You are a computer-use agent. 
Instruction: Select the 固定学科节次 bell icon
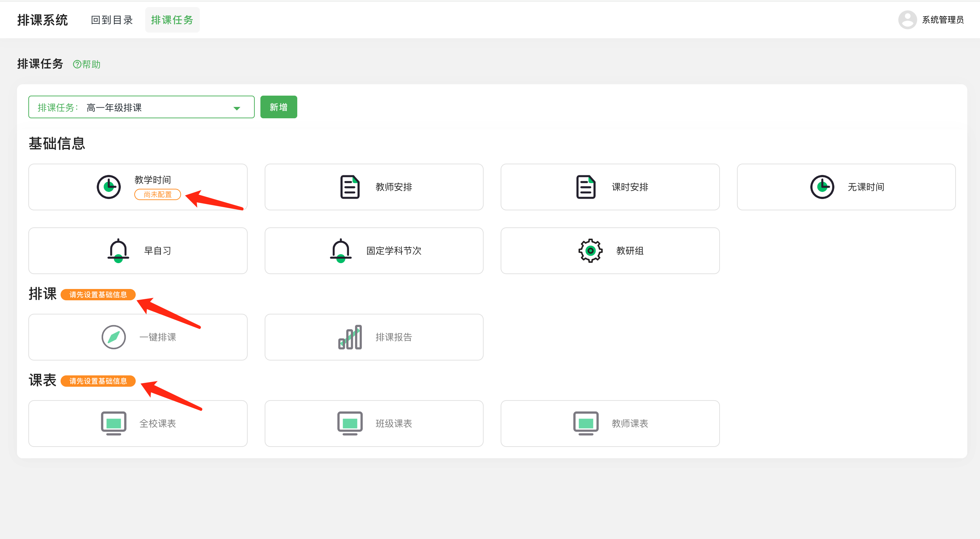tap(340, 250)
